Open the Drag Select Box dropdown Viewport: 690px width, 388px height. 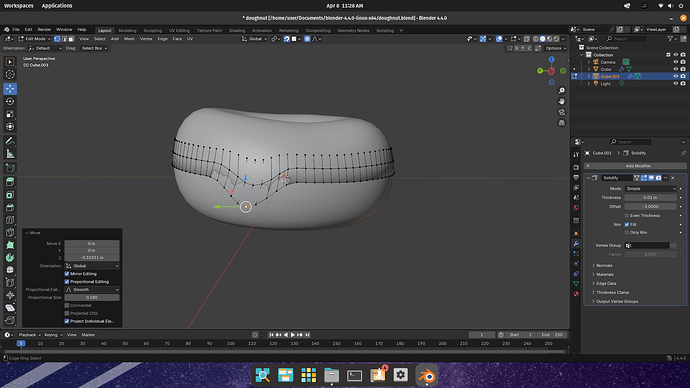94,48
